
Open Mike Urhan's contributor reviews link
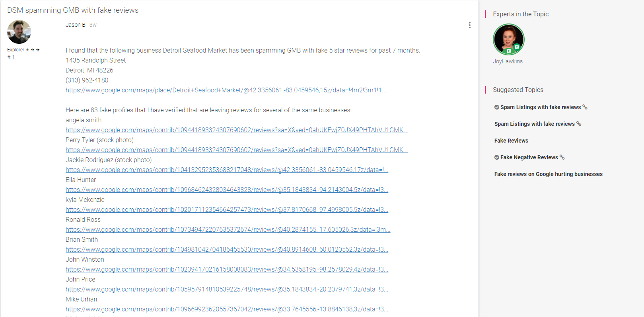click(227, 309)
